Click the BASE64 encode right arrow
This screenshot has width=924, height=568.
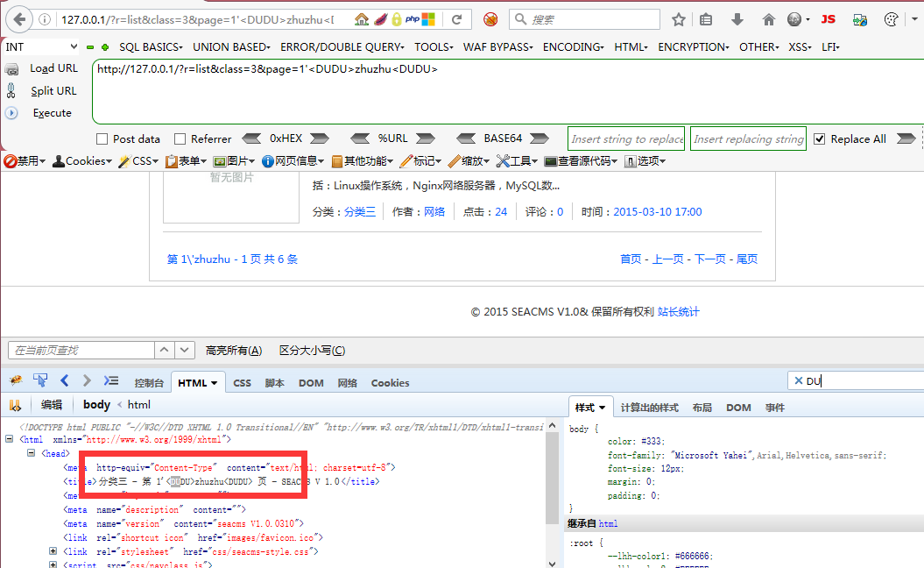point(540,138)
